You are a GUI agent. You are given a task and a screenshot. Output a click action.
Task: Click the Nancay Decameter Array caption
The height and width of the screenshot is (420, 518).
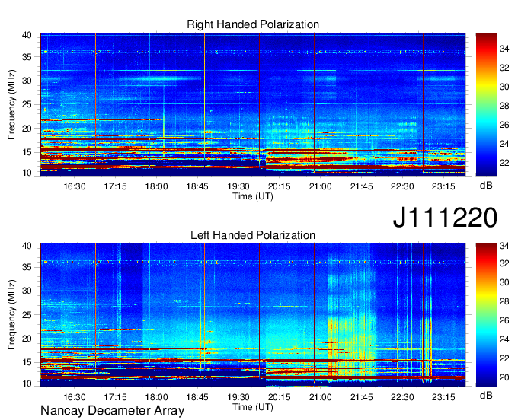pos(112,410)
